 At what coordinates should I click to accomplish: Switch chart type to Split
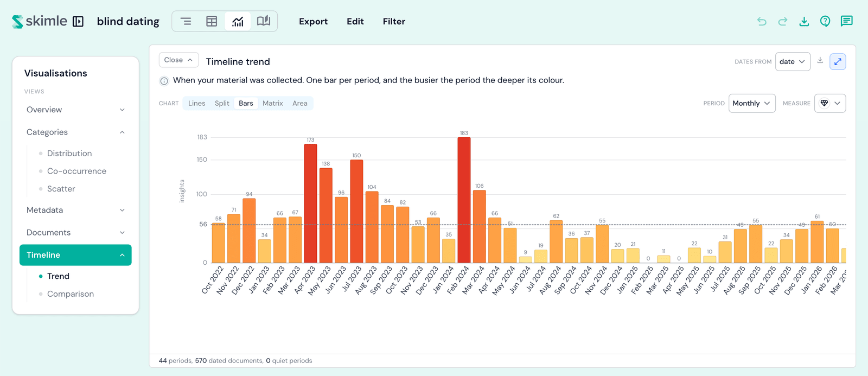[222, 103]
